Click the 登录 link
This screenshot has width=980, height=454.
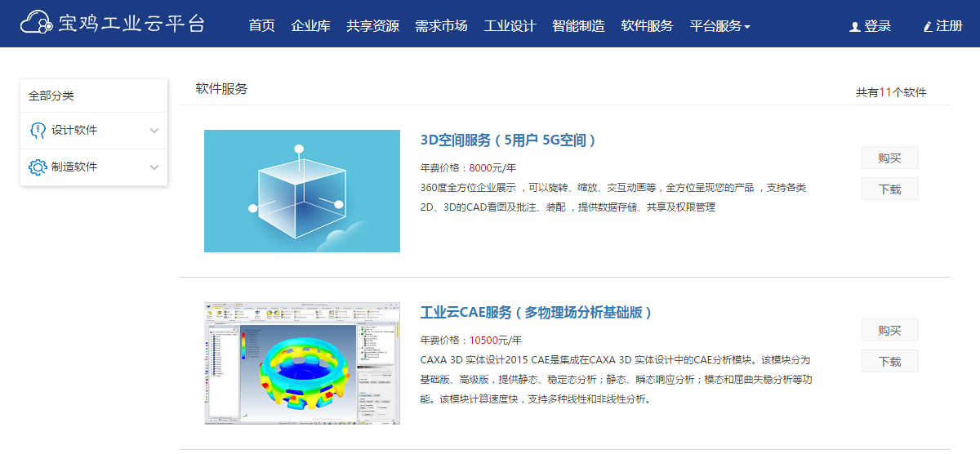[x=878, y=26]
